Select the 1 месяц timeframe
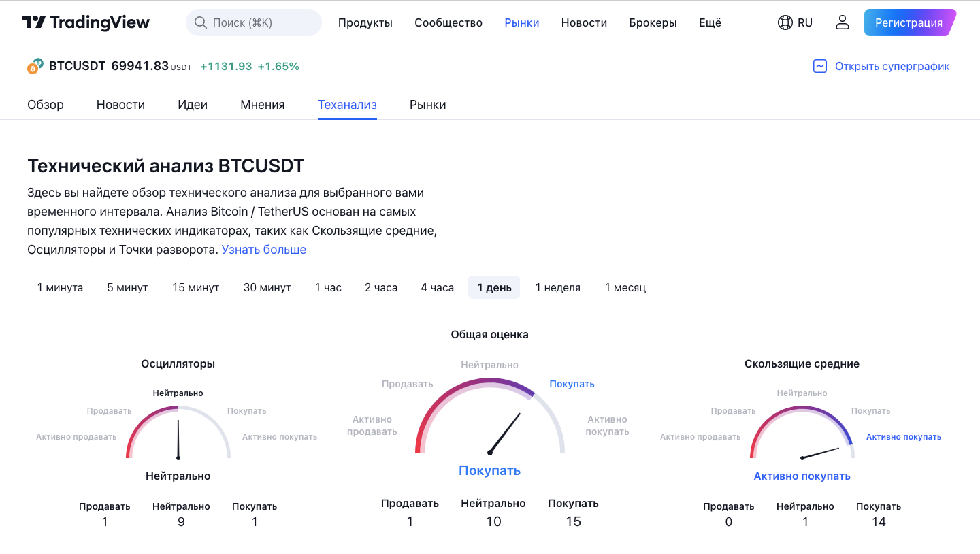Screen dimensions: 980x554 point(625,287)
